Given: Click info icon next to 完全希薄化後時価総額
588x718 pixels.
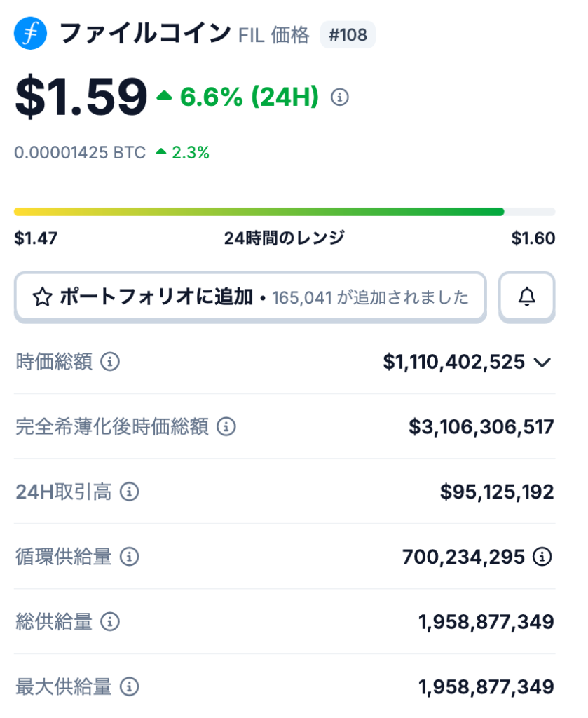Looking at the screenshot, I should [x=226, y=426].
